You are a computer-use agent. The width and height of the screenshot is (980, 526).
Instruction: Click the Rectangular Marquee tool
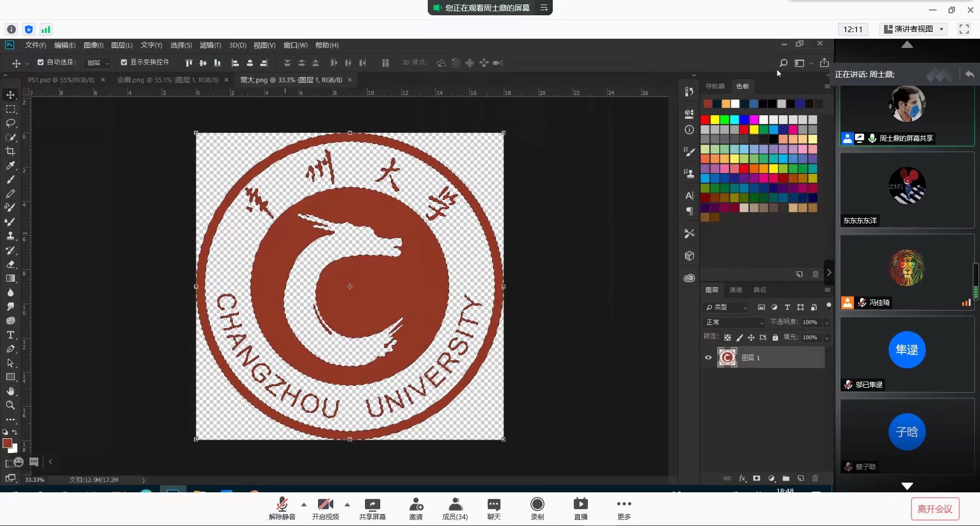point(10,109)
